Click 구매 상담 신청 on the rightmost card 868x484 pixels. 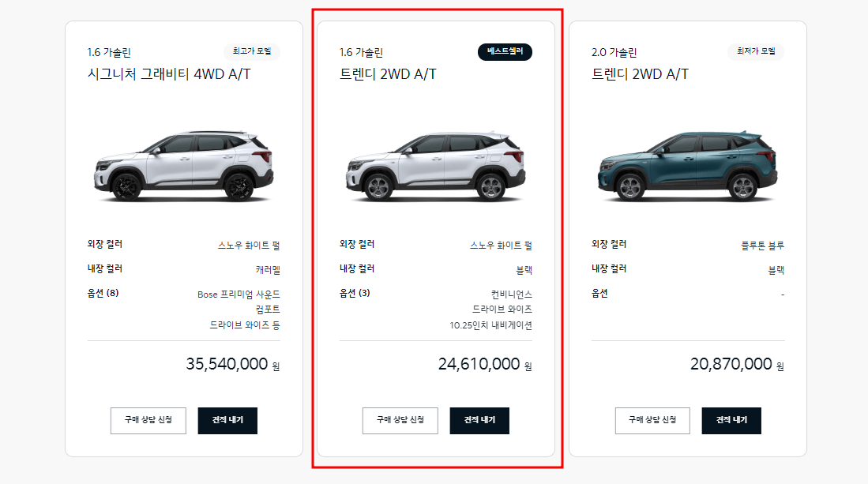[652, 420]
